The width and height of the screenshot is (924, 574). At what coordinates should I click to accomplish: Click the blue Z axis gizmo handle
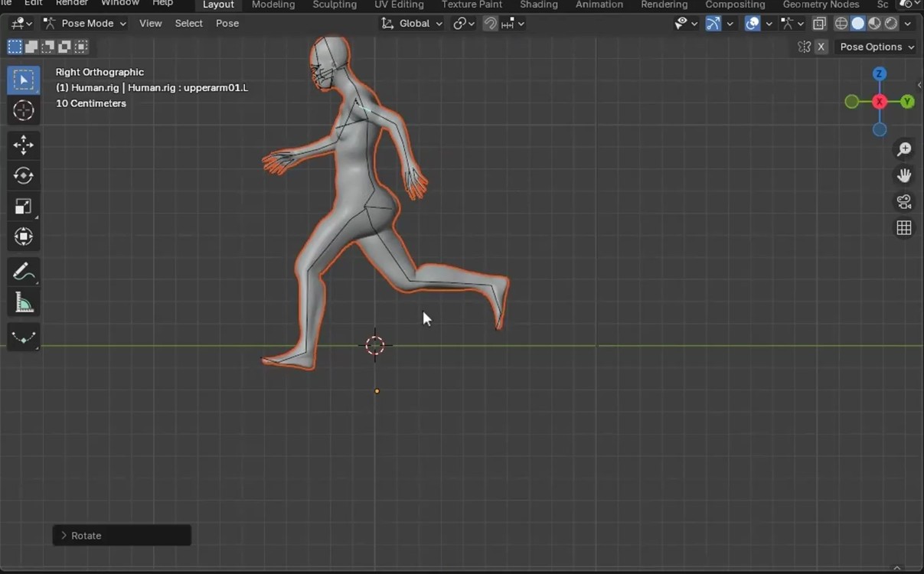880,74
